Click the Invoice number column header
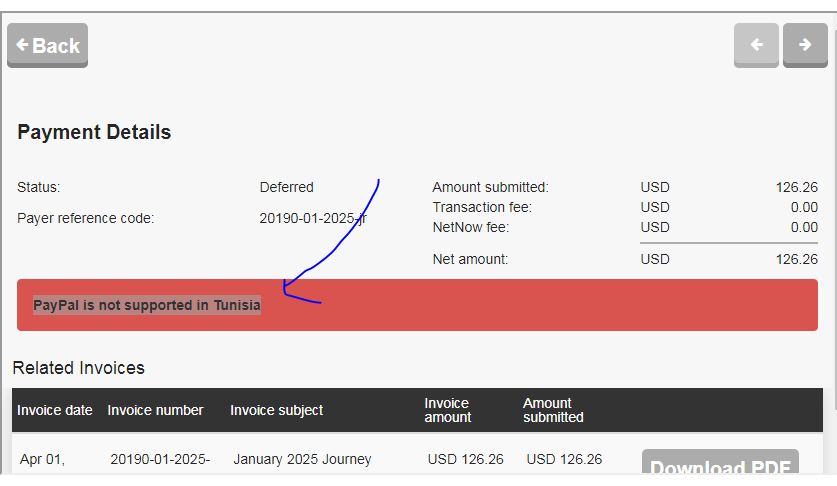 (x=155, y=410)
